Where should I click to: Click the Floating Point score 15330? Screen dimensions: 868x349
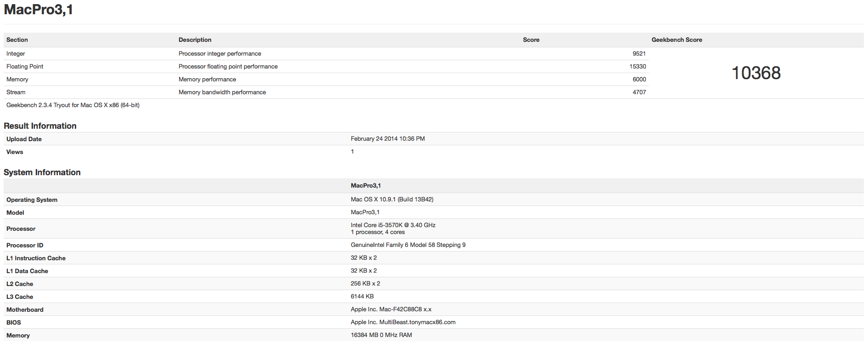[x=637, y=67]
